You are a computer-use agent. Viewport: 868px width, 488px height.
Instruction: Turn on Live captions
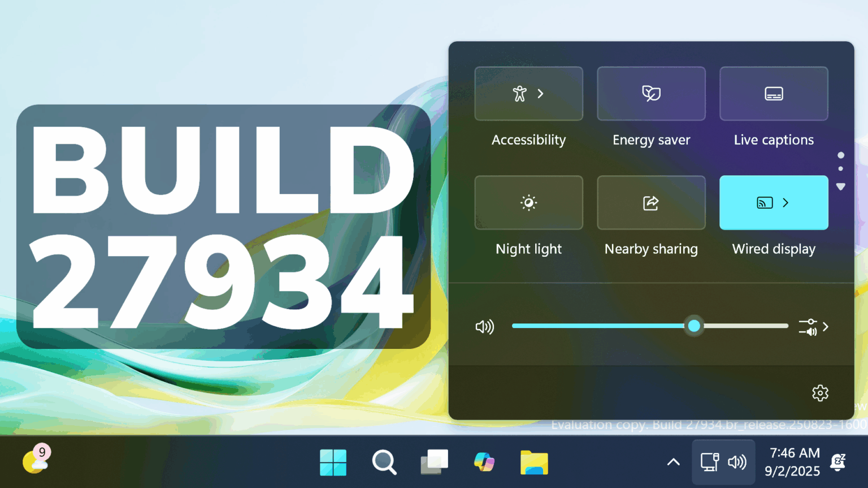(x=774, y=94)
